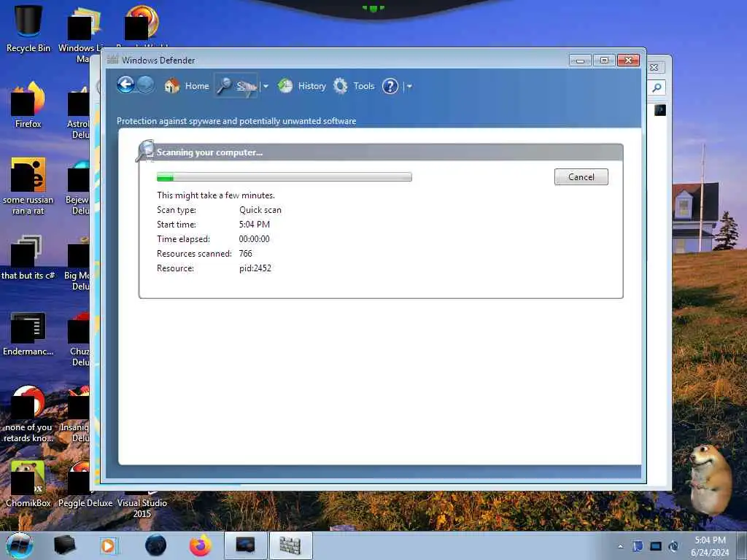
Task: Open 'none of you' desktop shortcut
Action: [x=28, y=413]
